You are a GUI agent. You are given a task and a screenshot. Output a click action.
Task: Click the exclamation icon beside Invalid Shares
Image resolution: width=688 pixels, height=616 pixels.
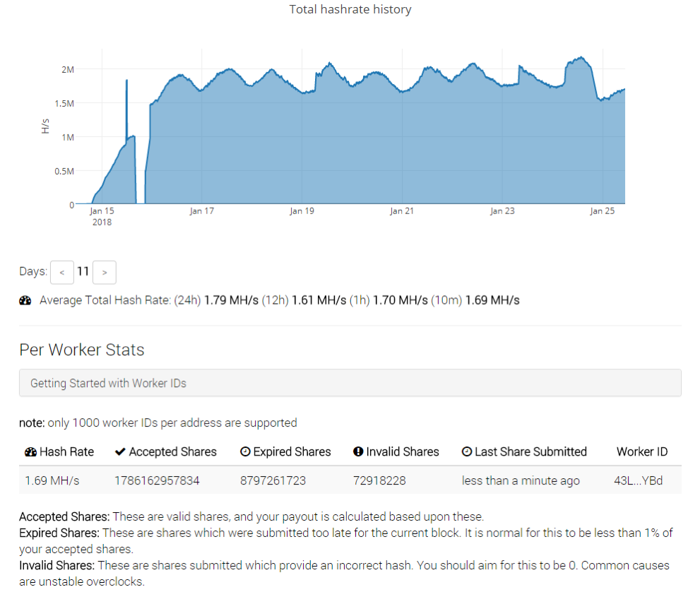[358, 451]
